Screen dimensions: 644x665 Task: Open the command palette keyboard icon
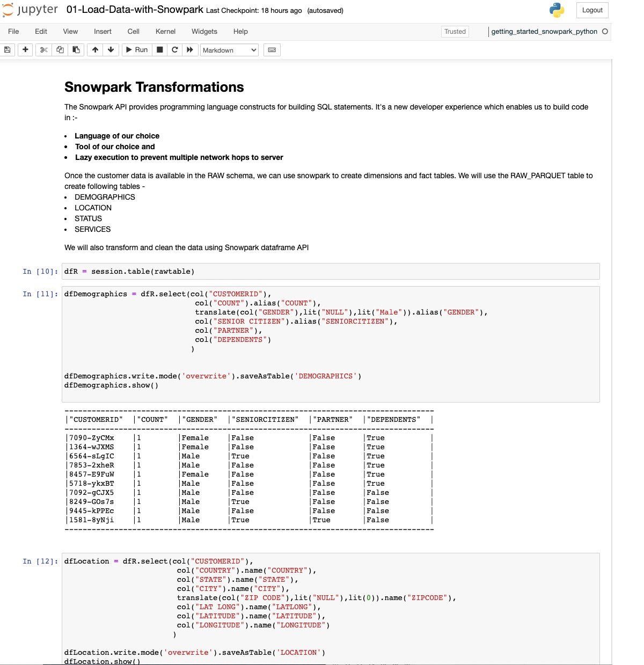(x=272, y=50)
